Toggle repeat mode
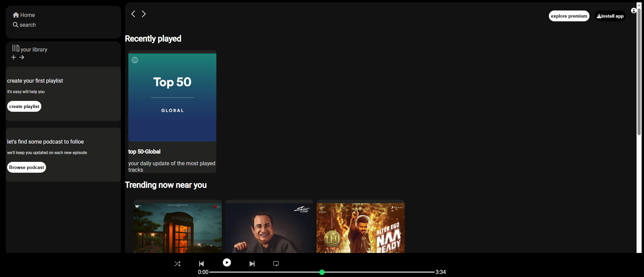The image size is (644, 277). (x=276, y=264)
